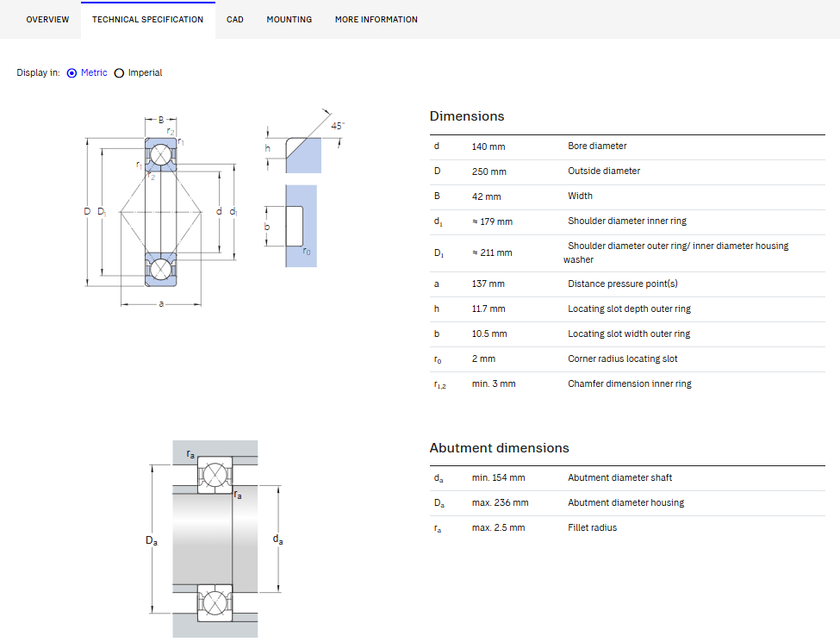Click the 'Outside diameter' description
Image resolution: width=840 pixels, height=642 pixels.
click(x=604, y=171)
